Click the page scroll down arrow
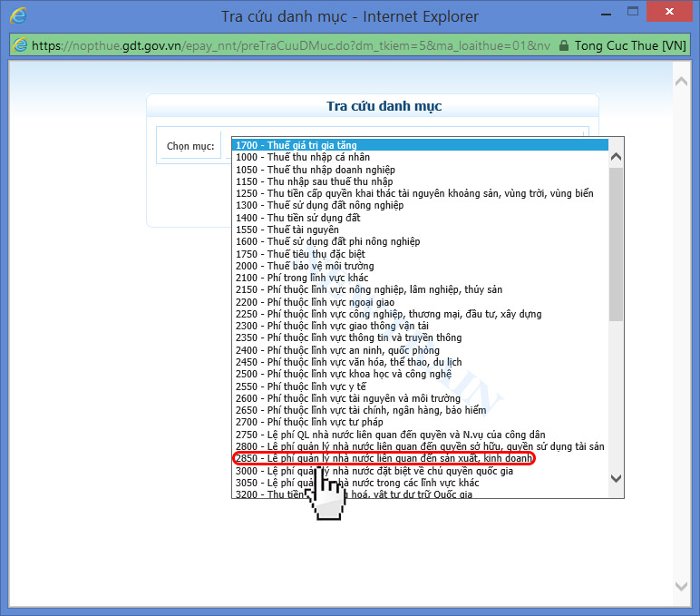 (x=681, y=586)
